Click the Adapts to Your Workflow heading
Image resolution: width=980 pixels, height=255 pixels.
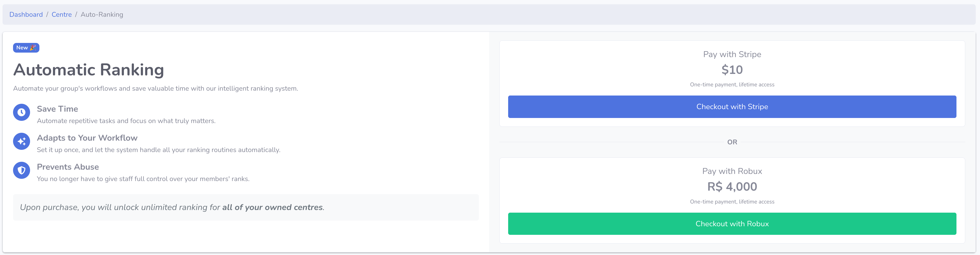tap(87, 138)
